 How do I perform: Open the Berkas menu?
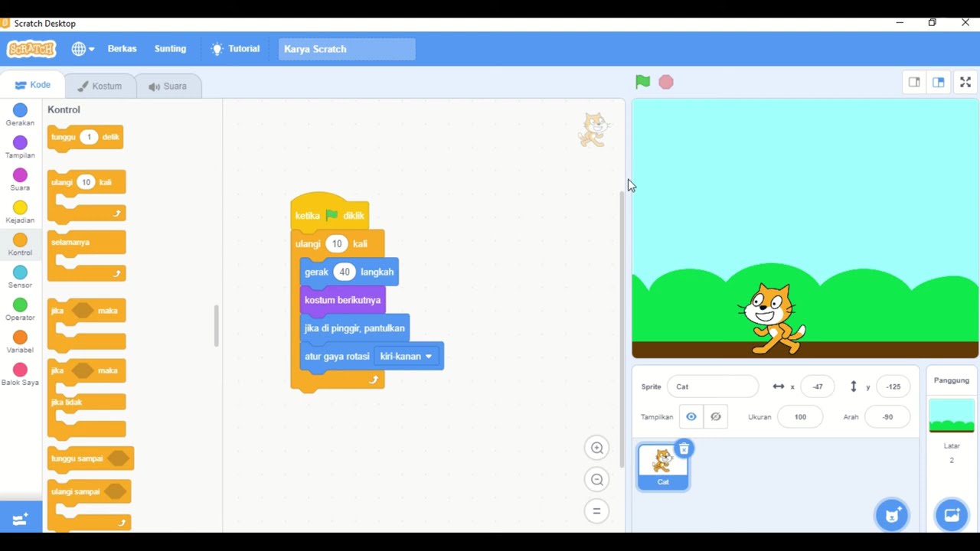click(122, 49)
